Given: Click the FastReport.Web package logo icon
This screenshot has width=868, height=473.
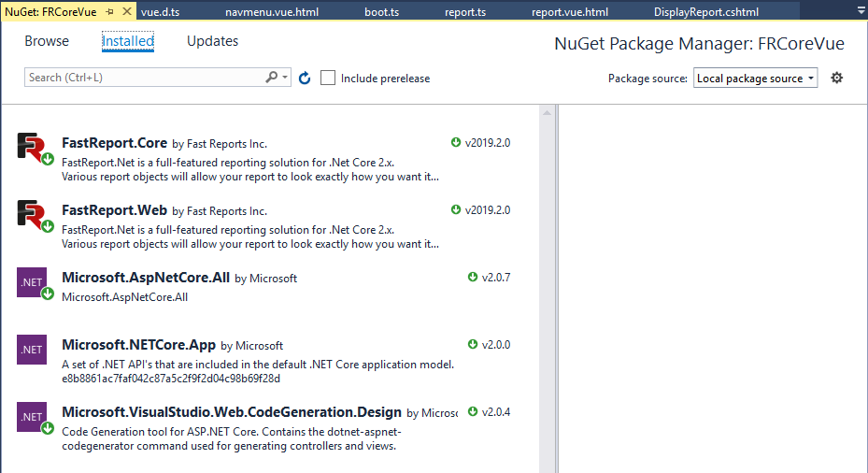Looking at the screenshot, I should click(32, 215).
